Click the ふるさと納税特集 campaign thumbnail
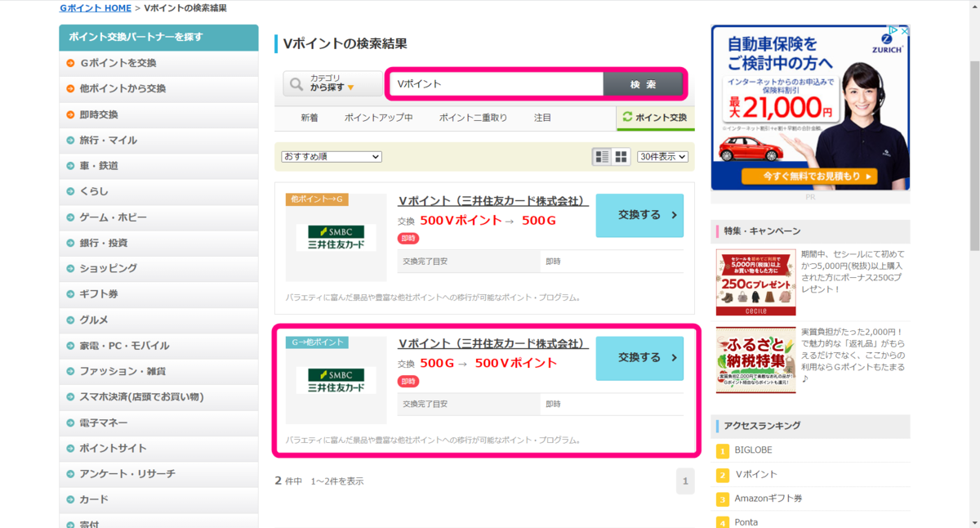This screenshot has width=980, height=528. tap(755, 360)
